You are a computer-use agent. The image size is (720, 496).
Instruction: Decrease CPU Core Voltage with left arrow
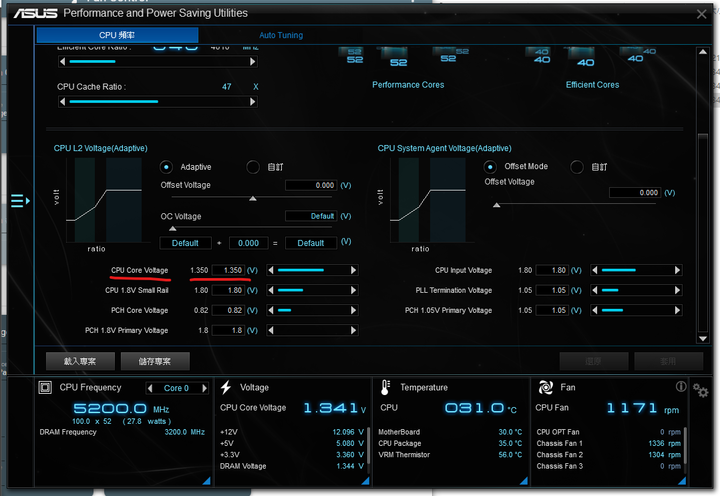(271, 270)
